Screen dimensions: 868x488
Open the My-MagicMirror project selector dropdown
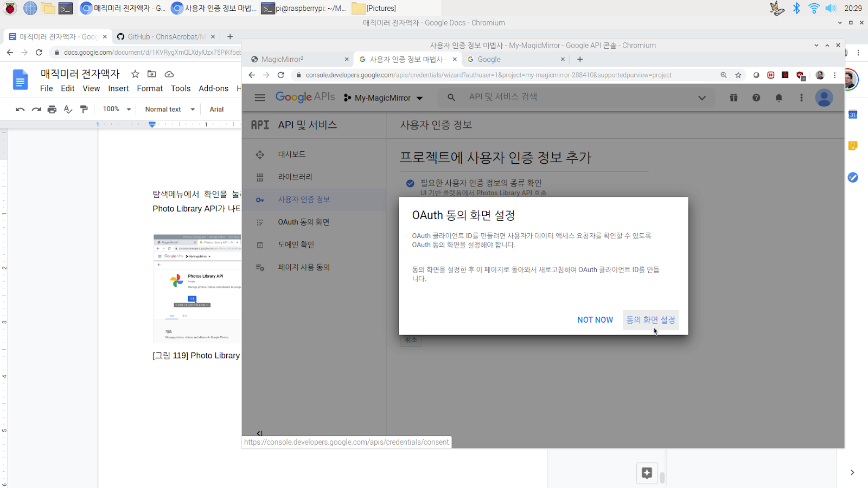[x=383, y=98]
